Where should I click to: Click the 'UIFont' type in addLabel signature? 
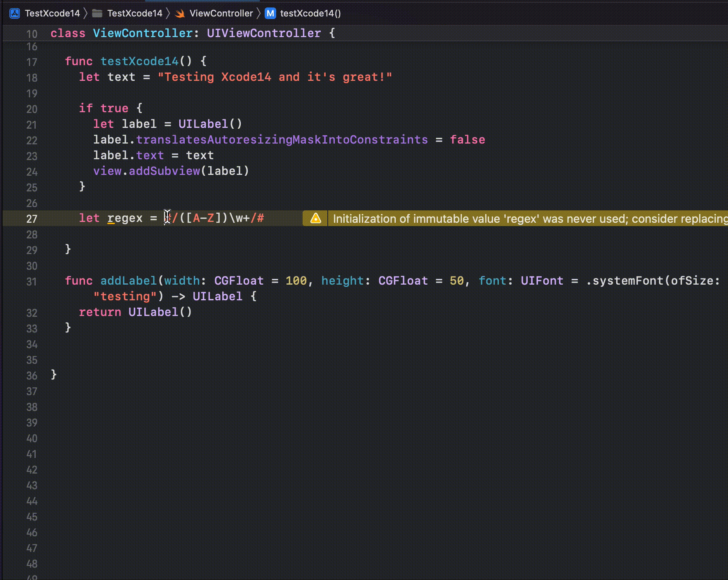click(x=542, y=281)
